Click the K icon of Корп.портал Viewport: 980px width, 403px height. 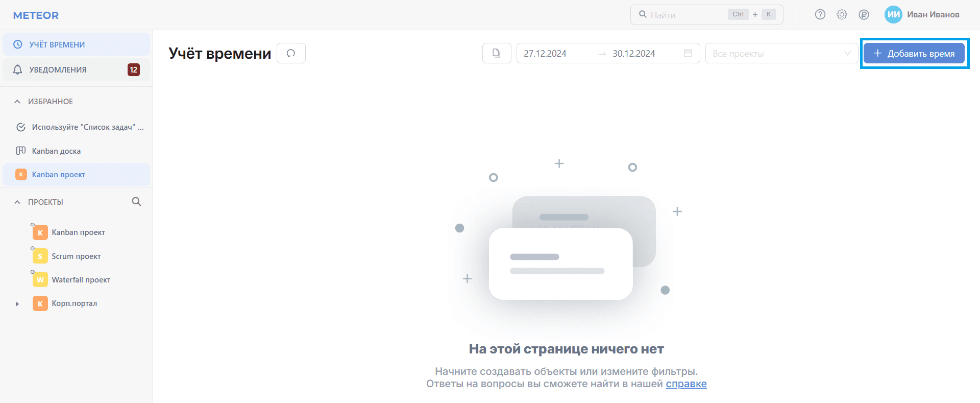(40, 303)
